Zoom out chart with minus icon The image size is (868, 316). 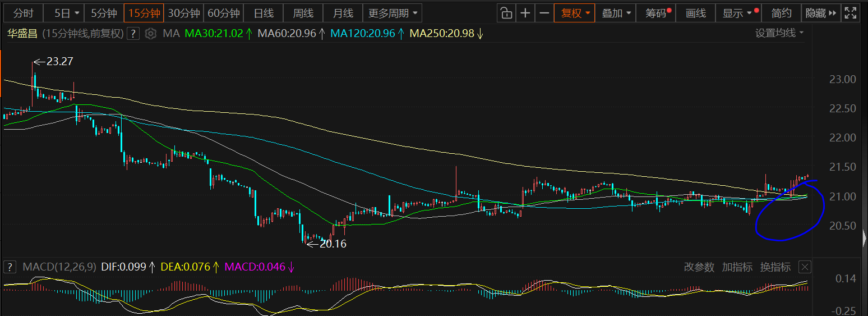pos(544,13)
